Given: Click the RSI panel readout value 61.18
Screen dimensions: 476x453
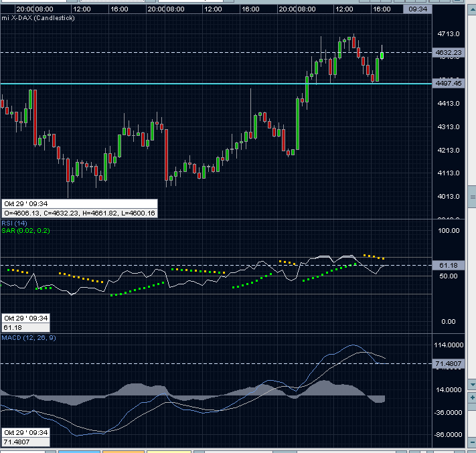Looking at the screenshot, I should tap(25, 327).
